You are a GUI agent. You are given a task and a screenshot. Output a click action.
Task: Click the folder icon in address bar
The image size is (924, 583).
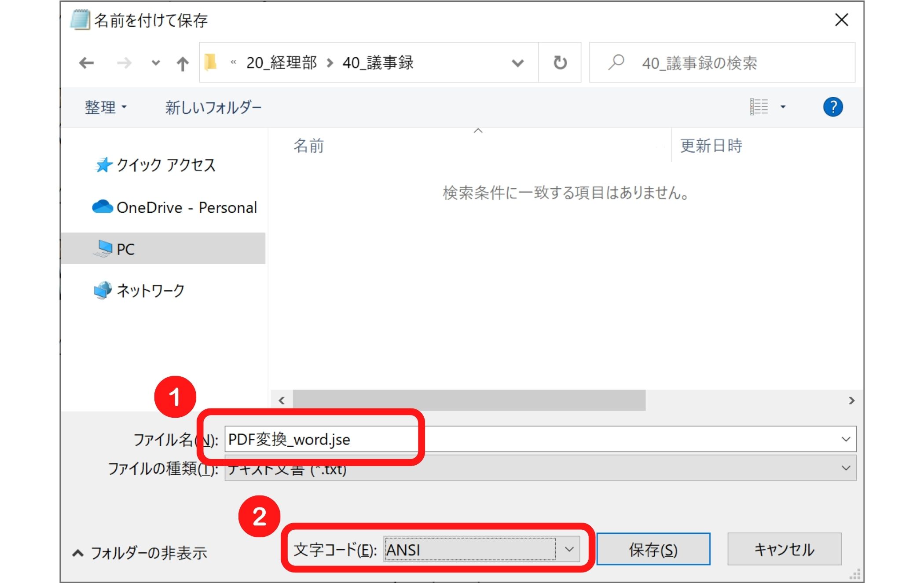(210, 62)
